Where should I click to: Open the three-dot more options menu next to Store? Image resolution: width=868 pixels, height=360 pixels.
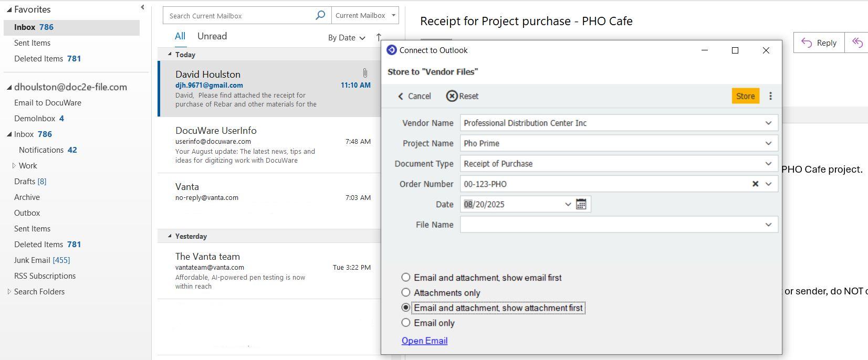[x=770, y=96]
